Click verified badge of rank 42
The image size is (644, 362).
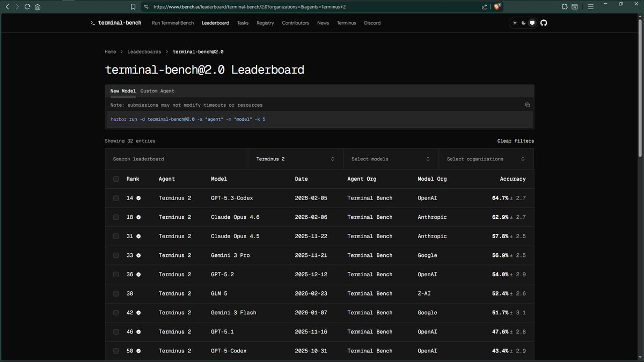tap(138, 313)
